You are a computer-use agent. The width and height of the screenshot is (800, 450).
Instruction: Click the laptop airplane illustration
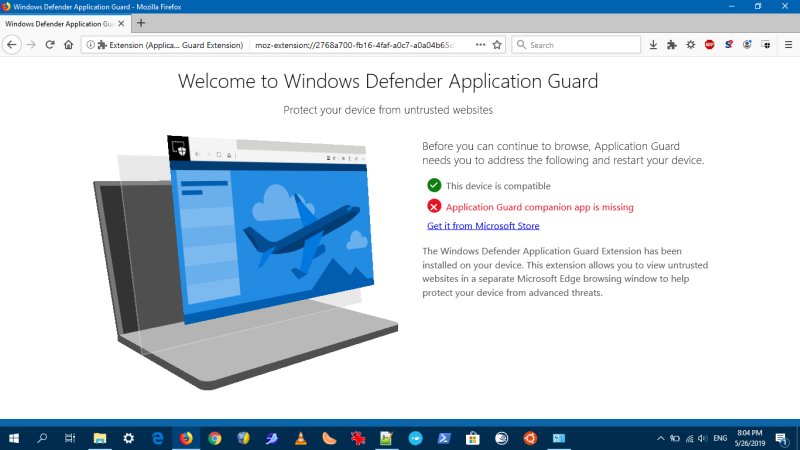(x=245, y=262)
